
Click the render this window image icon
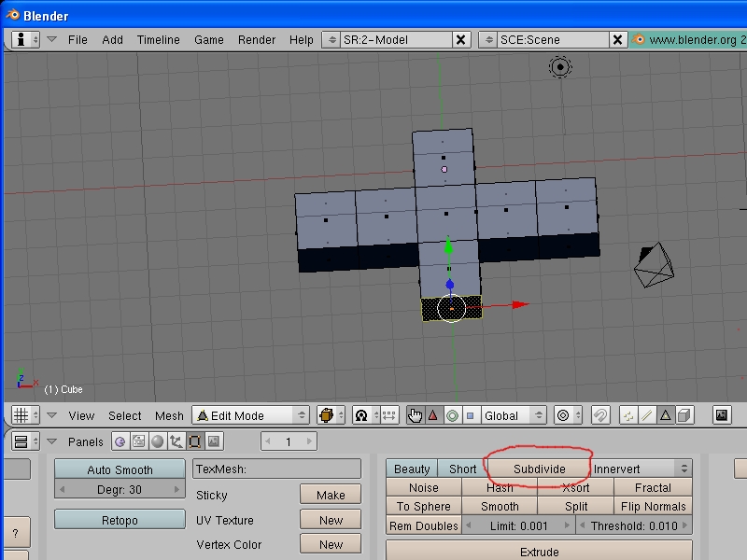[x=721, y=415]
